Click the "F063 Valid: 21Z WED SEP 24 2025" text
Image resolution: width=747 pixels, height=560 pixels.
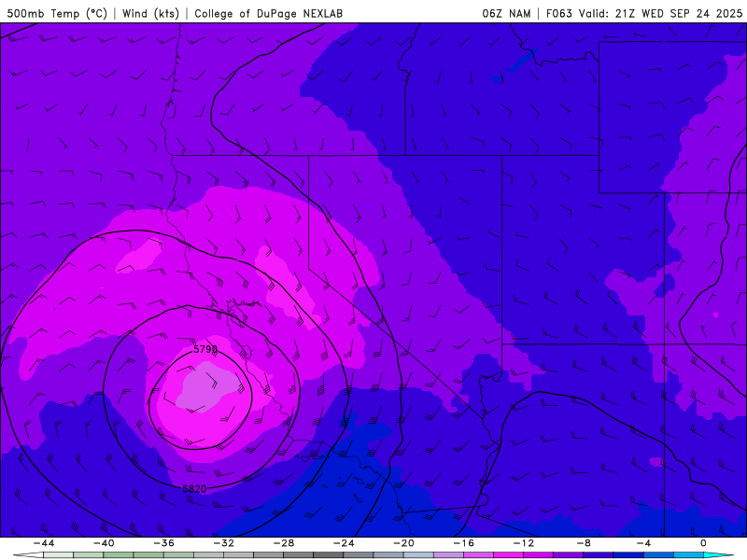[644, 14]
